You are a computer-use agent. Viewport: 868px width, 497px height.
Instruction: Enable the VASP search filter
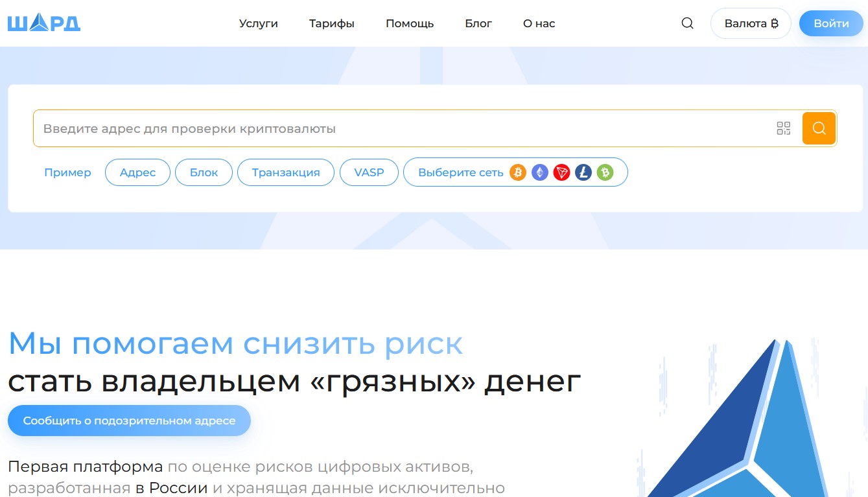(x=369, y=172)
